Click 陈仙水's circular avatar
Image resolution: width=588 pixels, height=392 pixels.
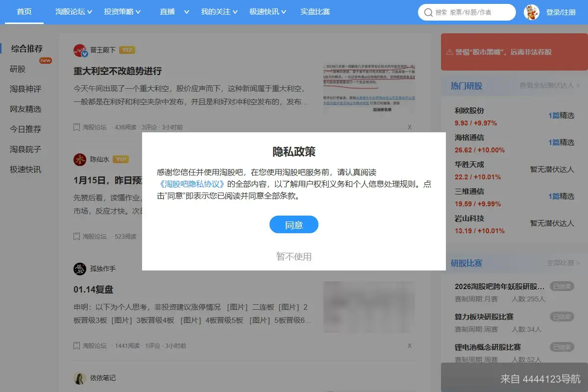pos(80,159)
